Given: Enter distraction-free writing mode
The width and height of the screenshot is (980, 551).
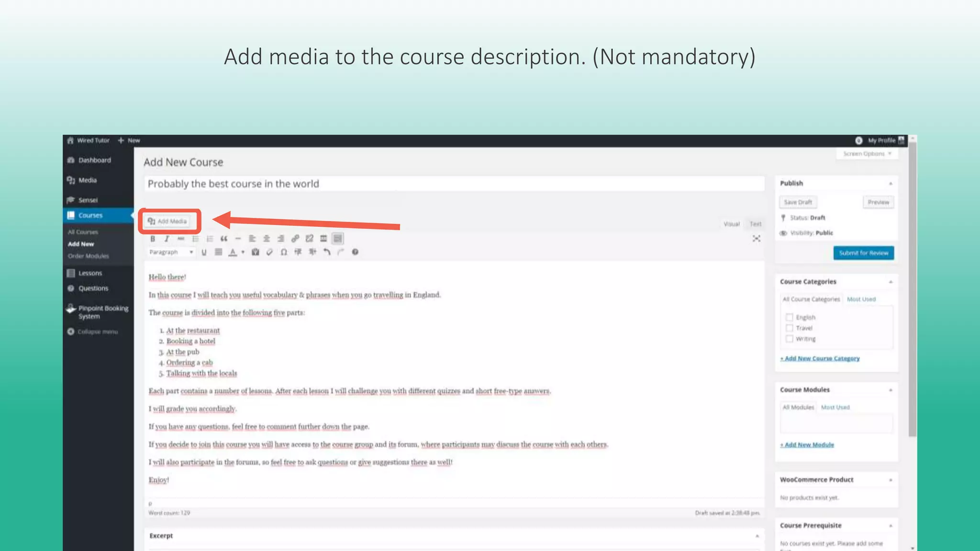Looking at the screenshot, I should tap(756, 239).
